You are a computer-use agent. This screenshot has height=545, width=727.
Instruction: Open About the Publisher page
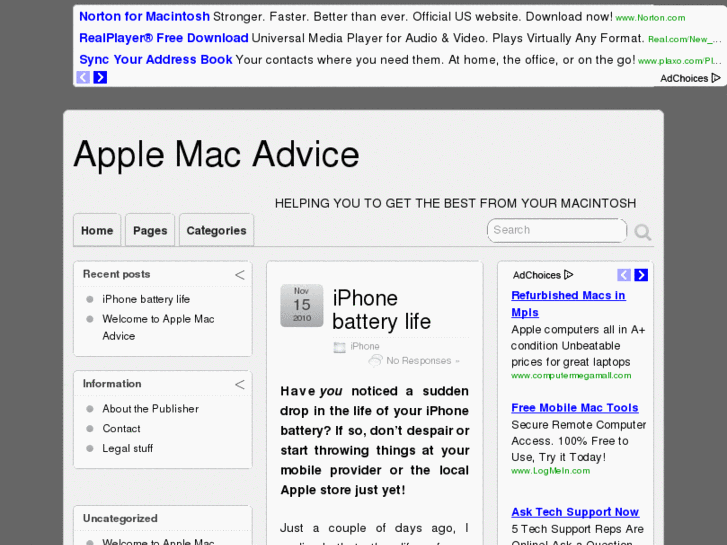click(x=151, y=409)
